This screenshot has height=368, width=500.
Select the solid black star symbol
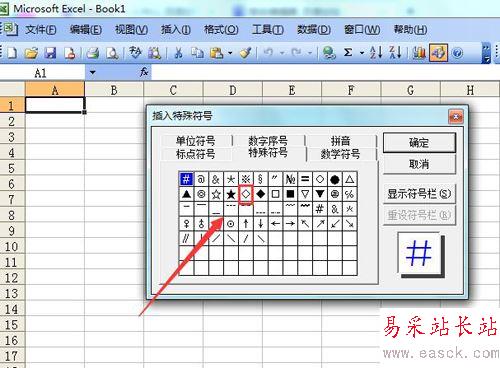pos(231,194)
